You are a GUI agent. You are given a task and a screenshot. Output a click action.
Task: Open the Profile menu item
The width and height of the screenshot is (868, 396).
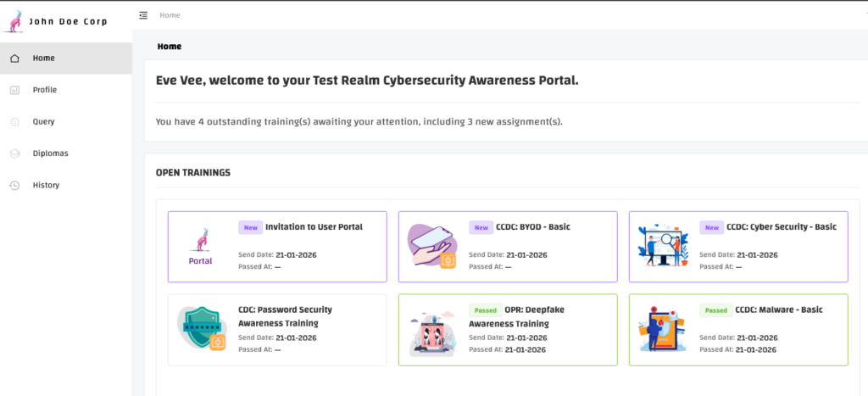(45, 90)
